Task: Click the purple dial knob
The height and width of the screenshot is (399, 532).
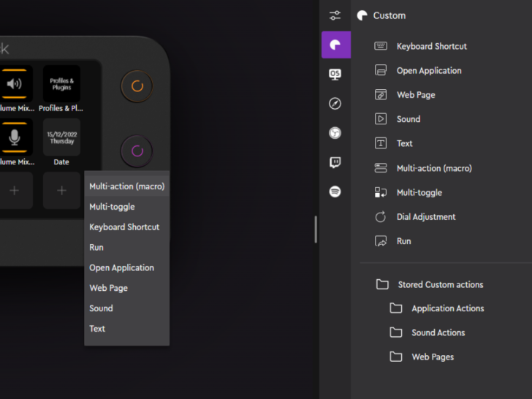Action: pos(137,151)
